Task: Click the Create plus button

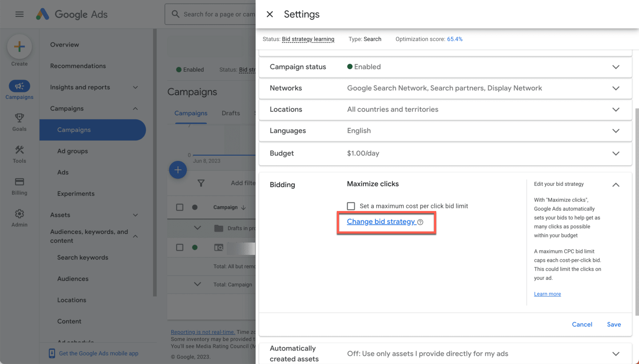Action: (x=20, y=47)
